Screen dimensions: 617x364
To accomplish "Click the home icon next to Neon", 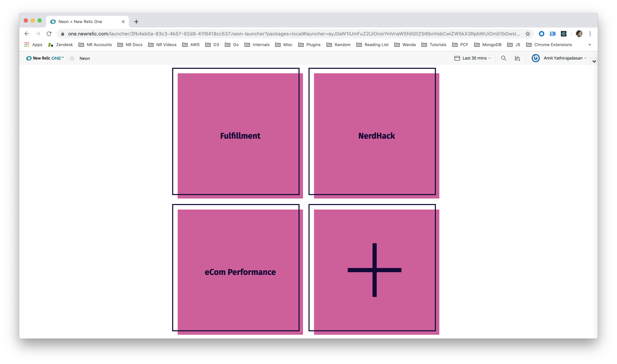I will pos(72,58).
